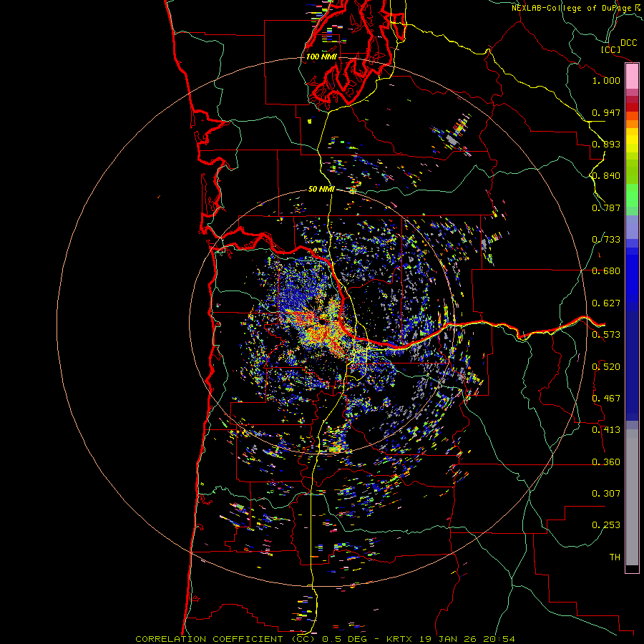Image resolution: width=644 pixels, height=644 pixels.
Task: Click the 50 NMI range ring label
Action: 321,190
